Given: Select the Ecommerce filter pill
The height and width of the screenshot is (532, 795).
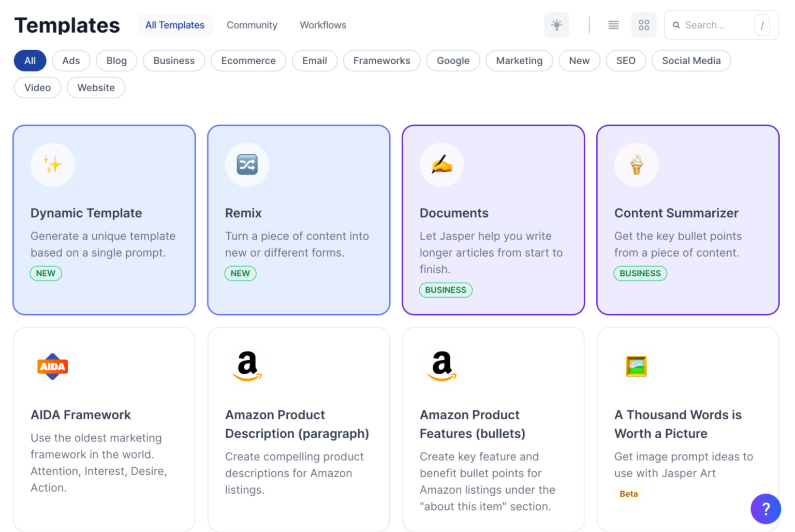Looking at the screenshot, I should click(x=248, y=61).
